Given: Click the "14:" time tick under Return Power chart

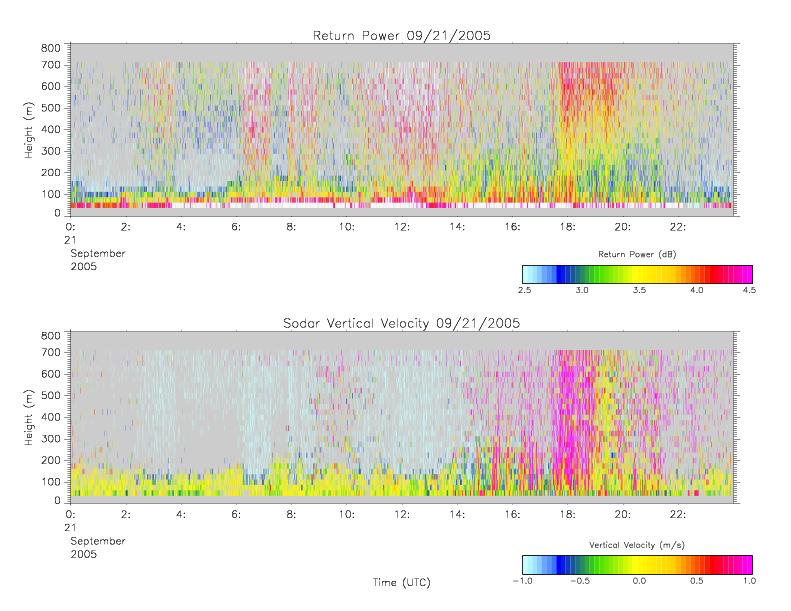Looking at the screenshot, I should point(457,227).
